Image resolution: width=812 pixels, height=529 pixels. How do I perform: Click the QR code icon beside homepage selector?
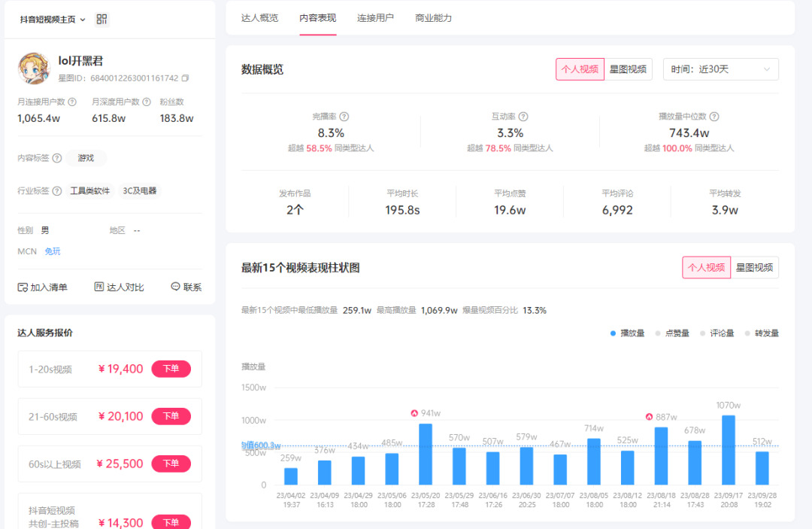coord(102,20)
